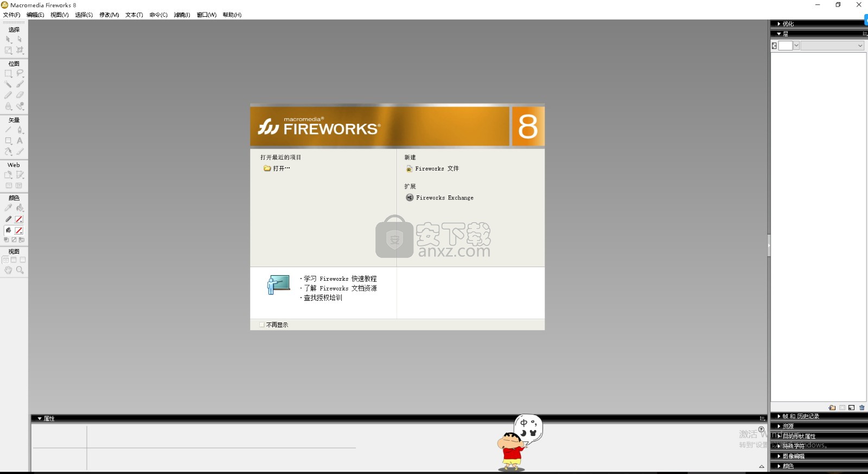Image resolution: width=868 pixels, height=474 pixels.
Task: Select the Pointer tool in the toolbox
Action: (x=8, y=39)
